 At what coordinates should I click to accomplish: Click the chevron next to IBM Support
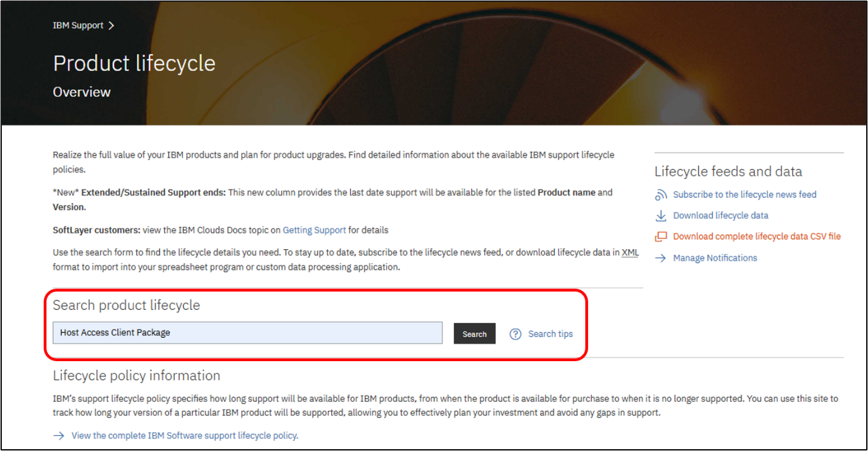tap(111, 26)
